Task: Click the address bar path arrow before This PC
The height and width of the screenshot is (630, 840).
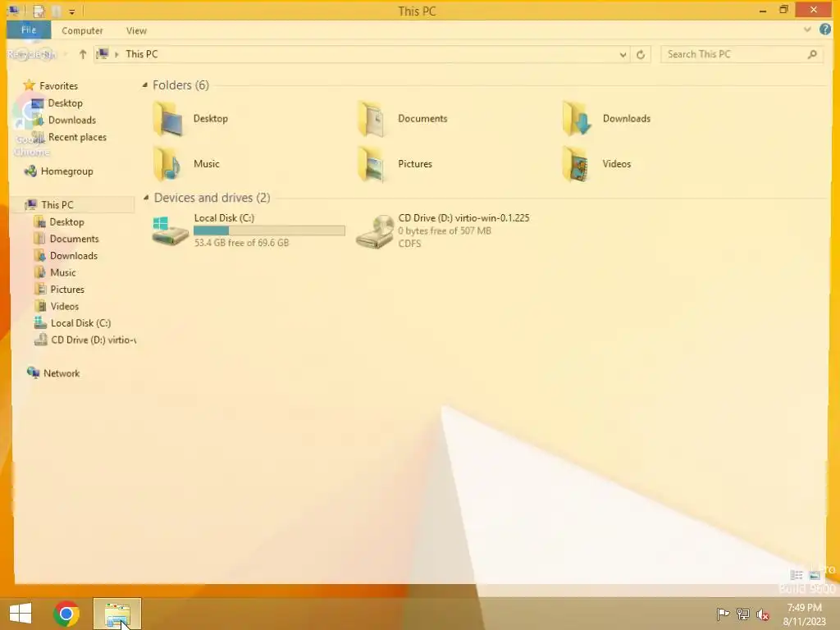Action: (x=116, y=54)
